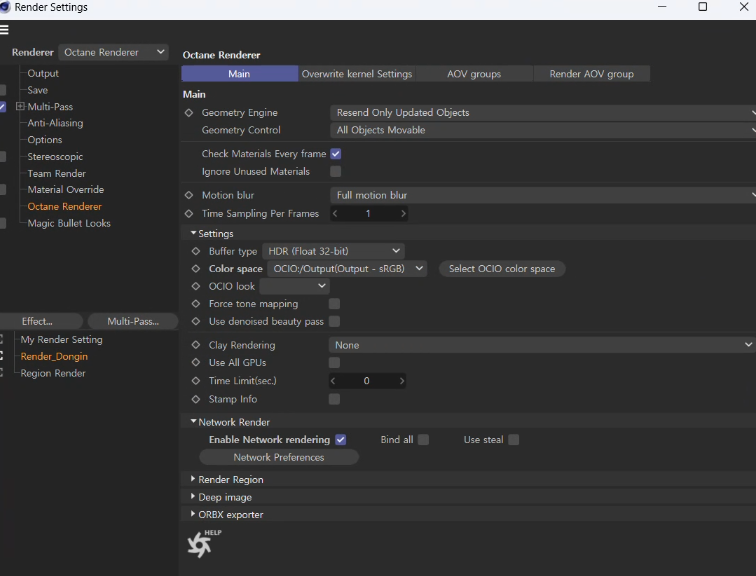Switch to AOV groups tab
This screenshot has height=576, width=756.
[x=474, y=74]
